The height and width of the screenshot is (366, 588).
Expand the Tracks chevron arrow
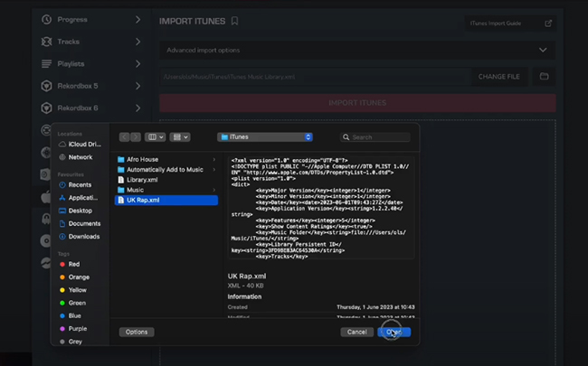[138, 42]
